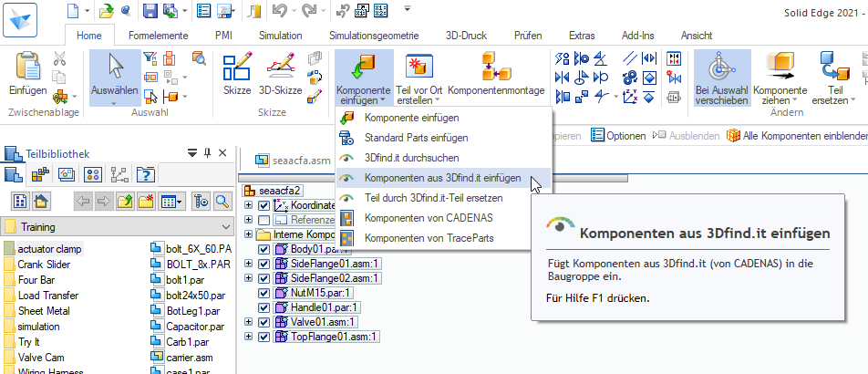Select menu item 3Dfind.it durchsuchen
This screenshot has height=374, width=868.
pos(443,158)
